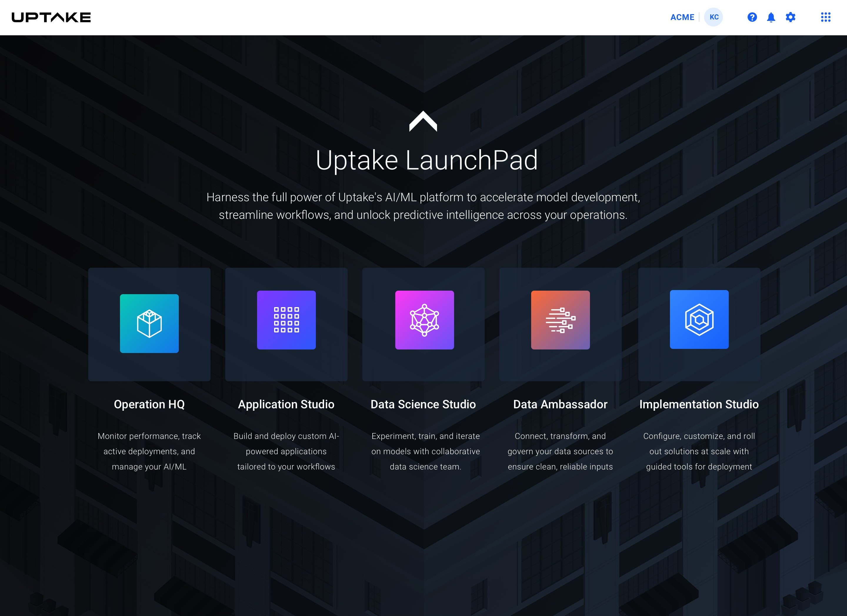847x616 pixels.
Task: Click the Implementation Studio title
Action: (x=699, y=404)
